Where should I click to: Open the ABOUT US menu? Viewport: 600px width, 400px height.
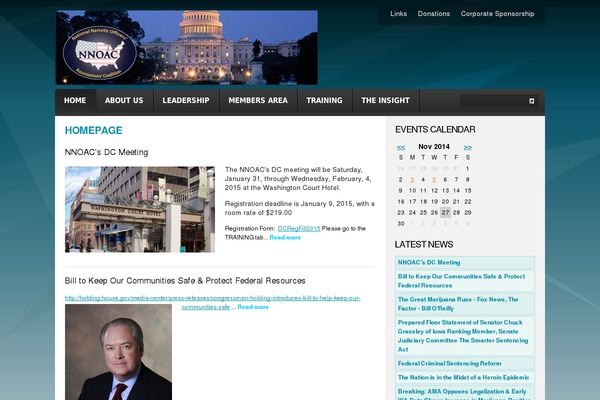(124, 101)
